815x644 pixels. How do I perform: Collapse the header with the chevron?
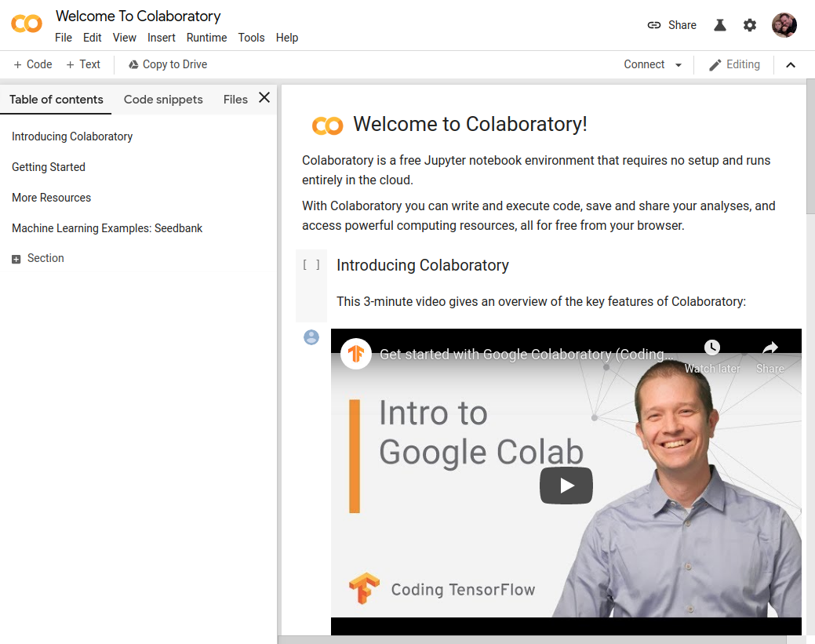pyautogui.click(x=791, y=65)
